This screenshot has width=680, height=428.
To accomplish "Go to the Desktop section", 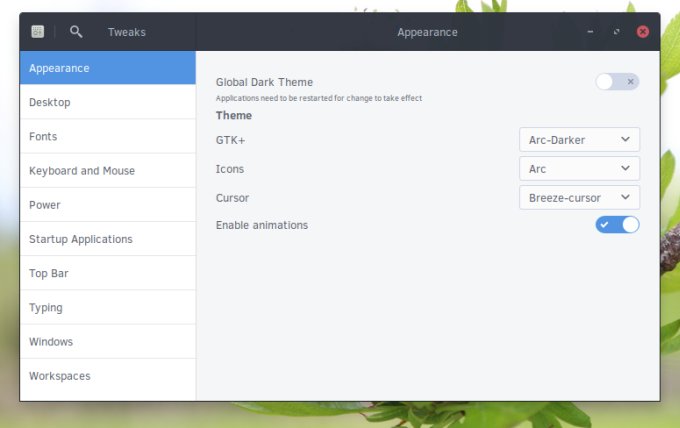I will 108,102.
